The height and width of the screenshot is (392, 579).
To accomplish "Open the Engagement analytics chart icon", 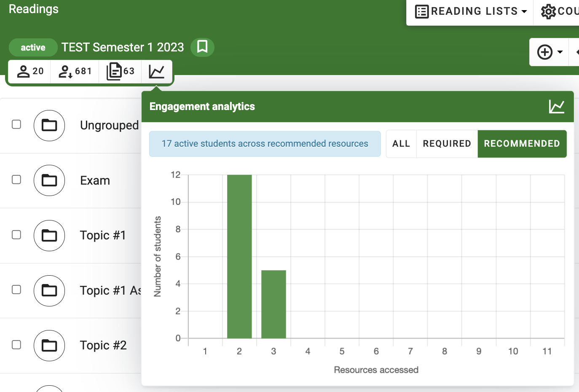I will coord(157,71).
